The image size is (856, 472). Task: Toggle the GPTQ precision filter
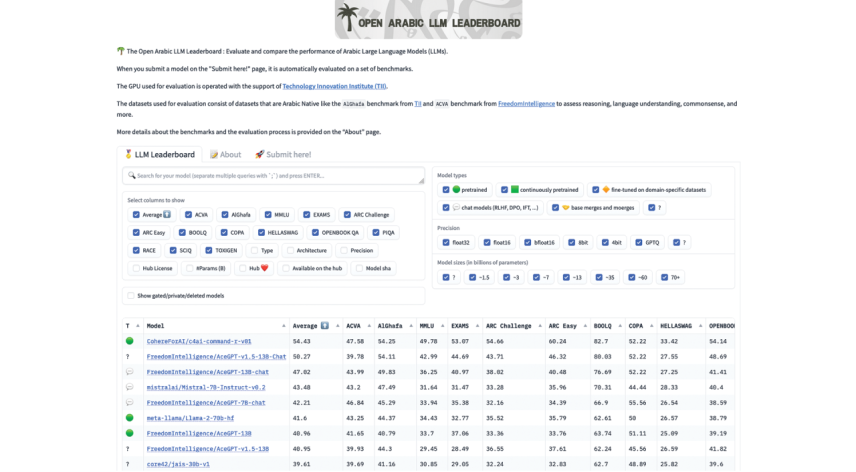[639, 242]
